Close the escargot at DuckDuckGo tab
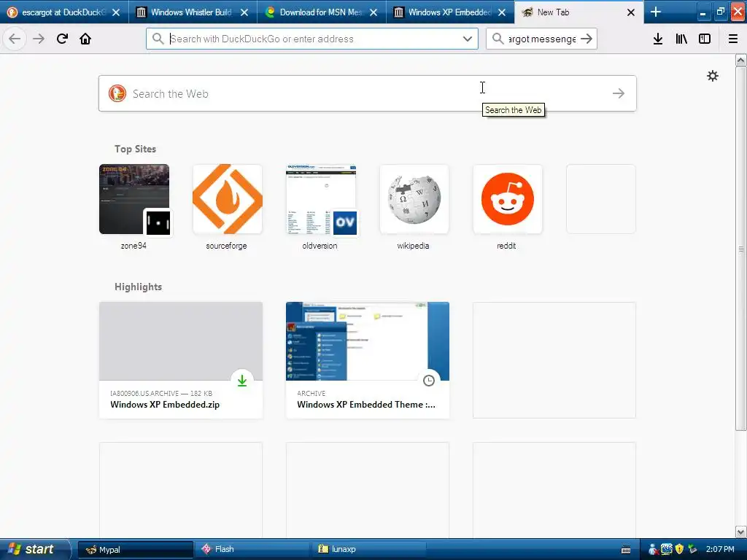Screen dimensions: 747x560 pyautogui.click(x=116, y=12)
